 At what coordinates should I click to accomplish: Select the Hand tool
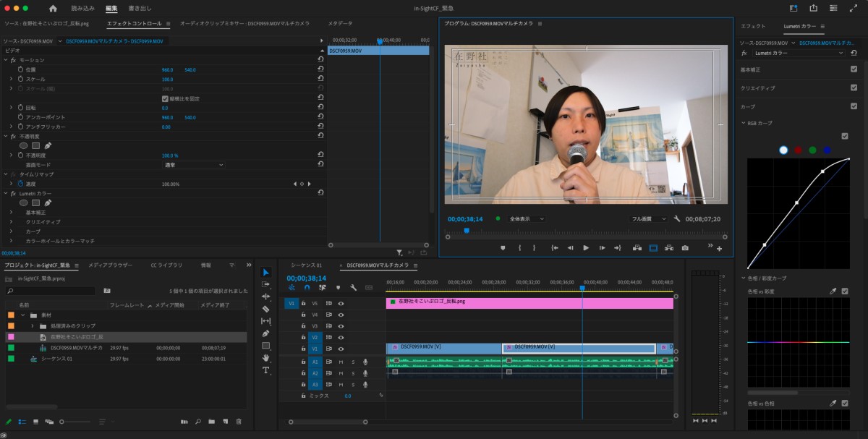[x=265, y=358]
